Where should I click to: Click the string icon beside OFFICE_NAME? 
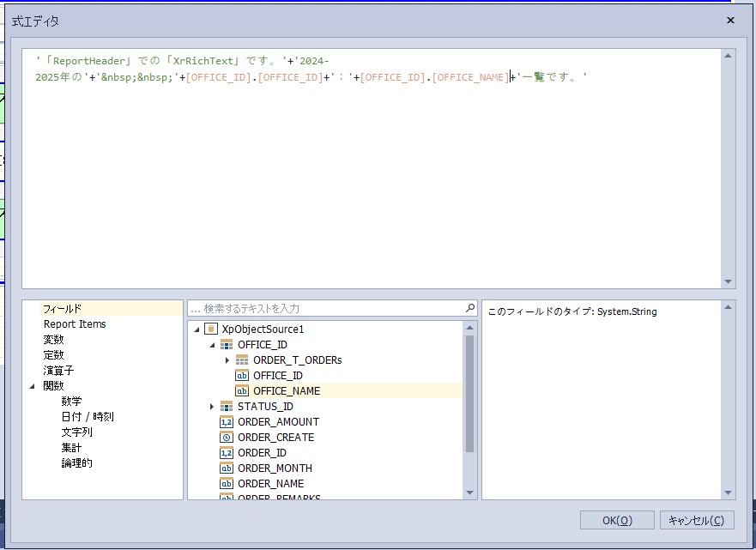242,391
